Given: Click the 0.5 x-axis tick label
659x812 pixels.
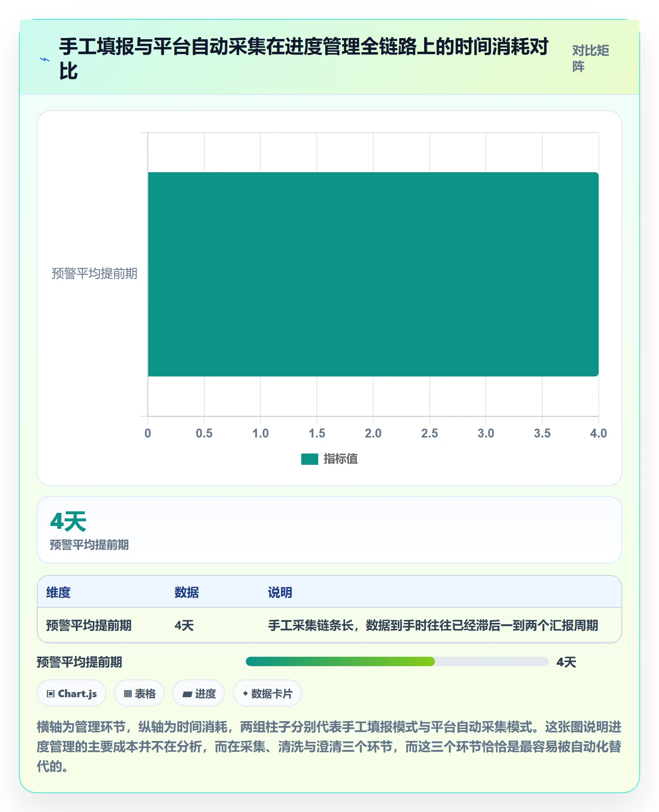Looking at the screenshot, I should tap(204, 433).
